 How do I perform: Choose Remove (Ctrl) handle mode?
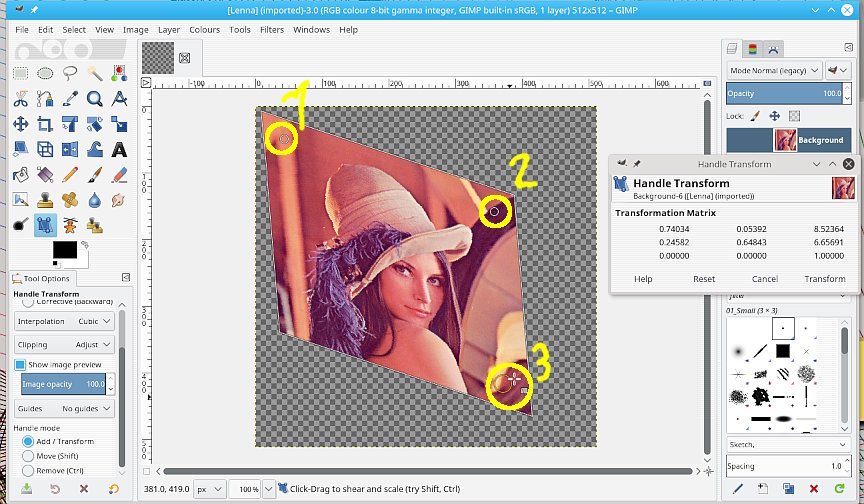tap(27, 470)
